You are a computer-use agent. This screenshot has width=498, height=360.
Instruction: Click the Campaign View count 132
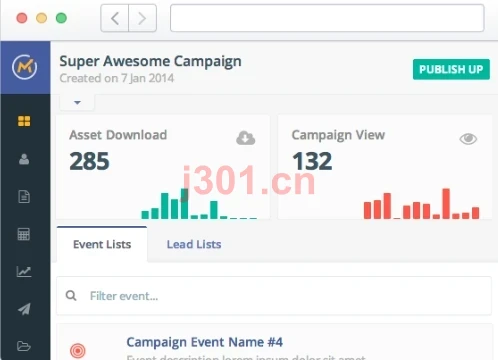312,161
